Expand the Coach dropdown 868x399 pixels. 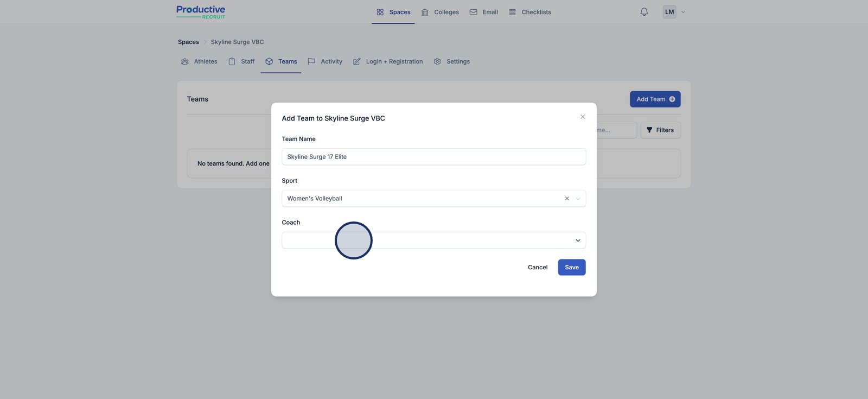coord(578,240)
